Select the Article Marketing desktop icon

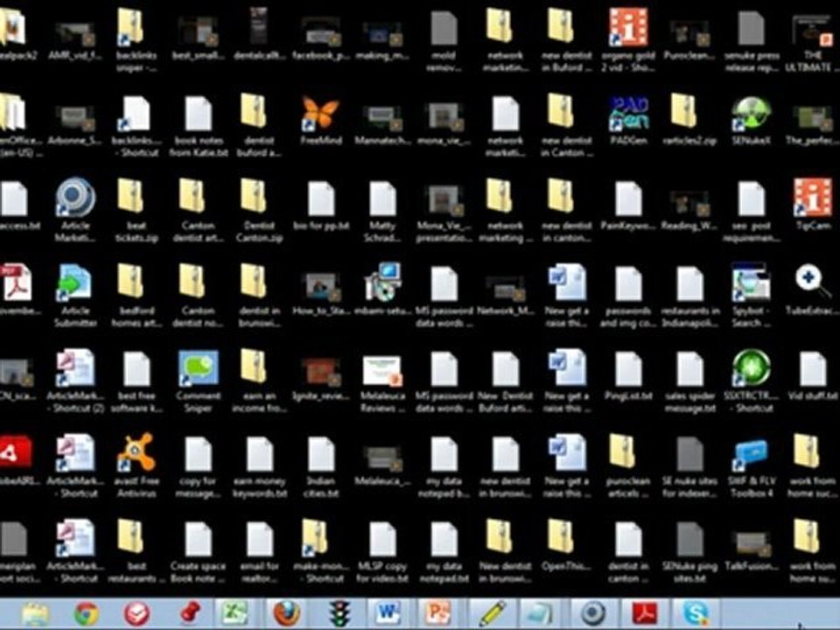point(75,210)
